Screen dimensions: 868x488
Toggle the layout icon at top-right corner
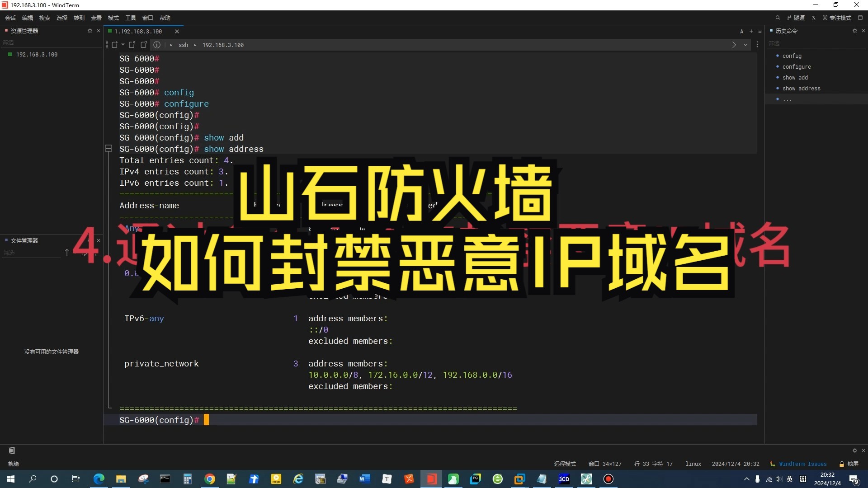click(x=860, y=18)
